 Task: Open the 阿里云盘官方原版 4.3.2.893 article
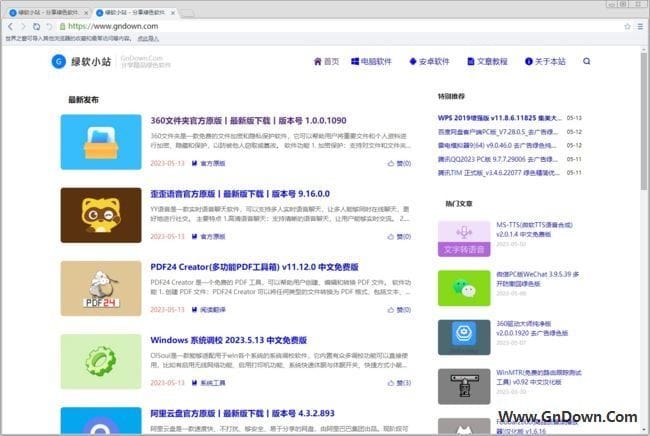[243, 413]
